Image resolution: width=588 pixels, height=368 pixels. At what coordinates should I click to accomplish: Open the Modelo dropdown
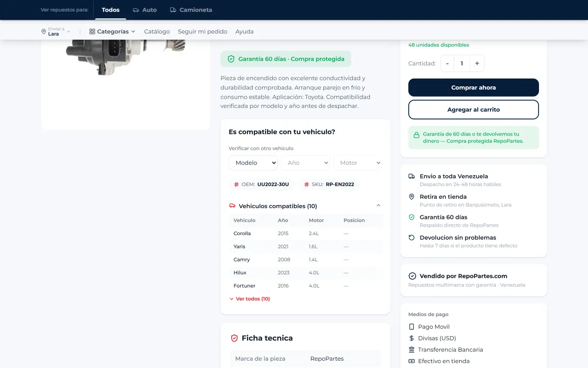pyautogui.click(x=253, y=163)
